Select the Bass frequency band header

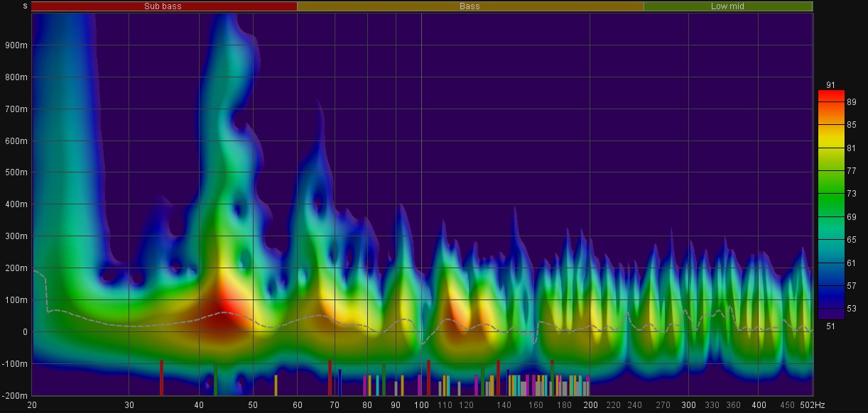[x=470, y=6]
